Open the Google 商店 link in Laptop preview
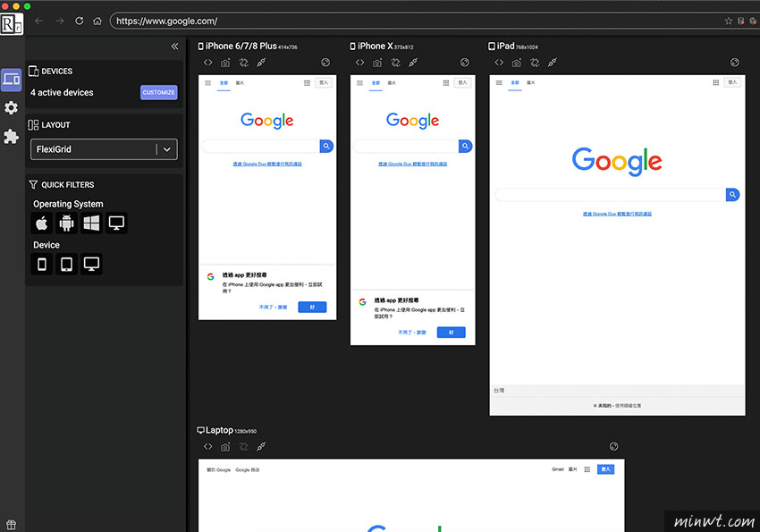This screenshot has height=532, width=760. (247, 470)
